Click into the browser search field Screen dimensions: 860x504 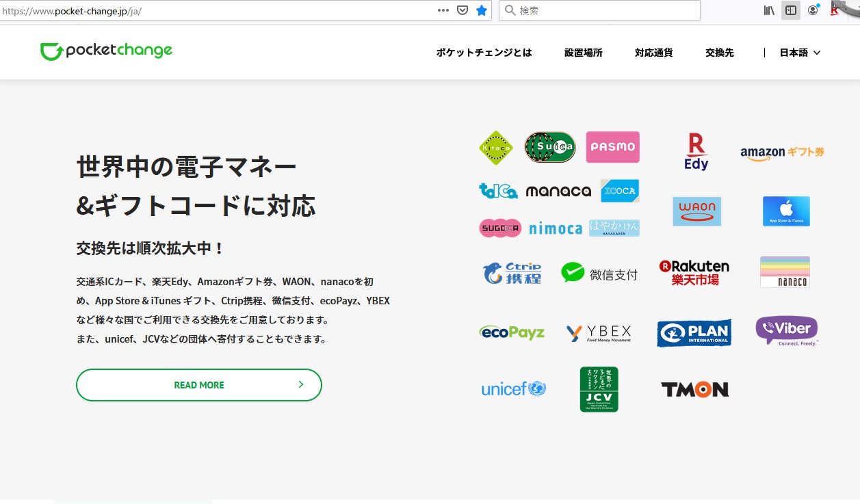click(x=599, y=10)
